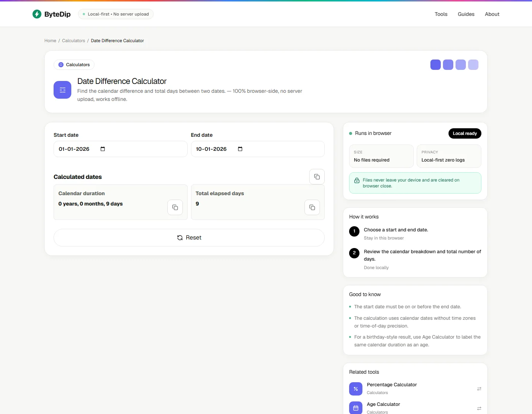The width and height of the screenshot is (532, 414).
Task: Click the ByteDip brand name
Action: click(57, 14)
